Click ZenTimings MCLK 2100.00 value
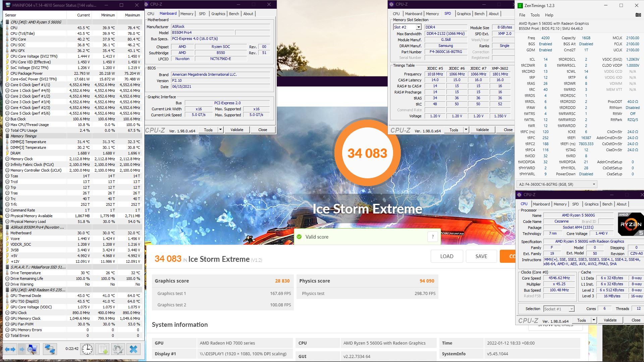Screen dimensions: 644x362 coord(632,38)
